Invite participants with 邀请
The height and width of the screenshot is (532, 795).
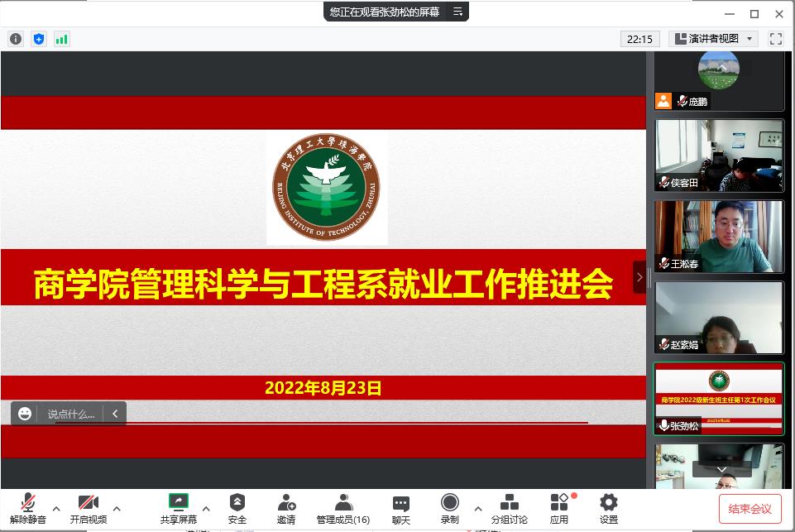click(x=286, y=509)
